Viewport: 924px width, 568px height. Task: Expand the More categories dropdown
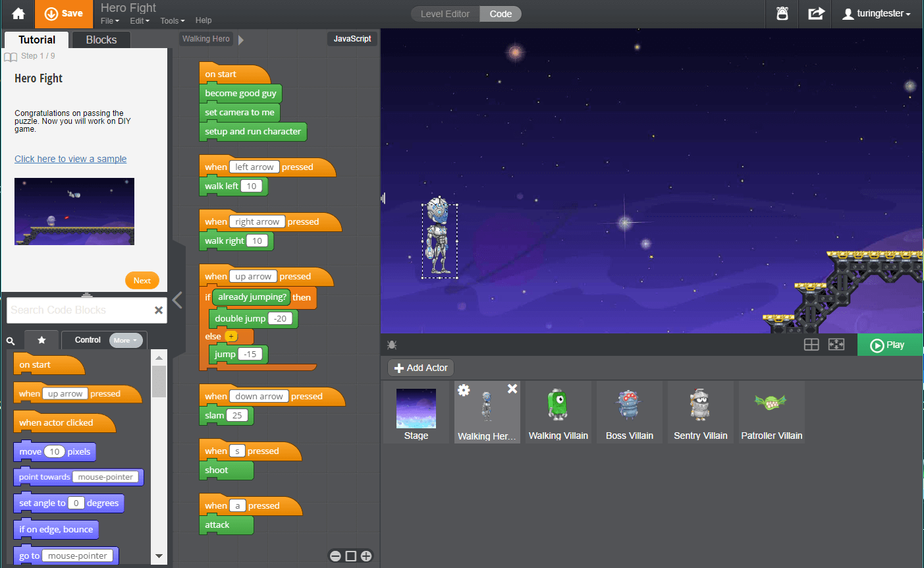pos(125,341)
